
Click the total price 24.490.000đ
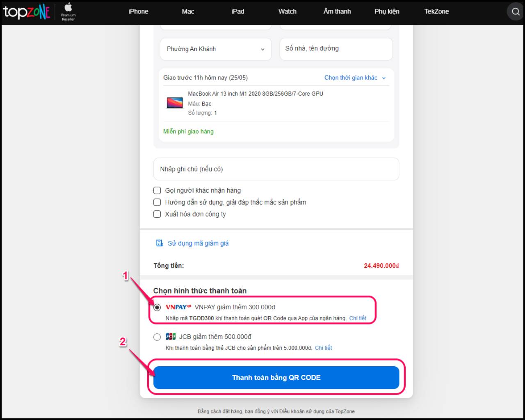(x=381, y=266)
